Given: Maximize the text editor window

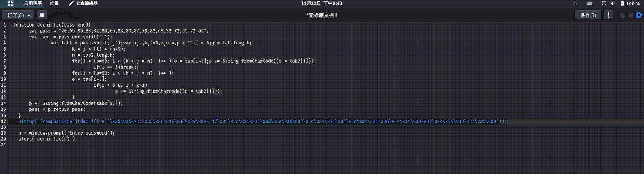Looking at the screenshot, I should [x=631, y=15].
